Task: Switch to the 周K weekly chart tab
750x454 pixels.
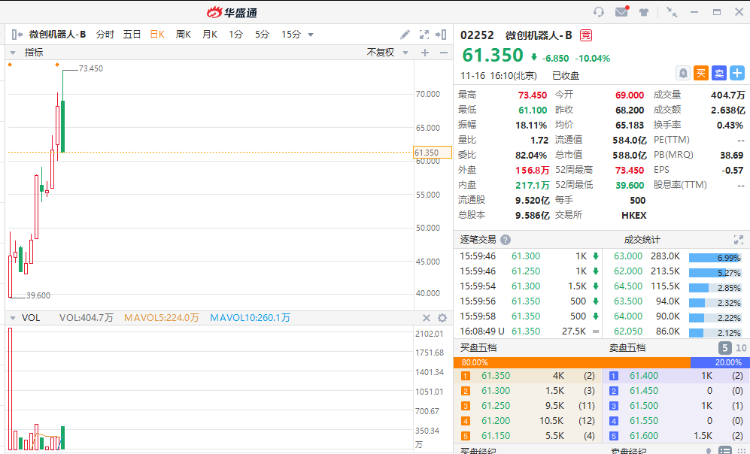Action: pos(183,34)
